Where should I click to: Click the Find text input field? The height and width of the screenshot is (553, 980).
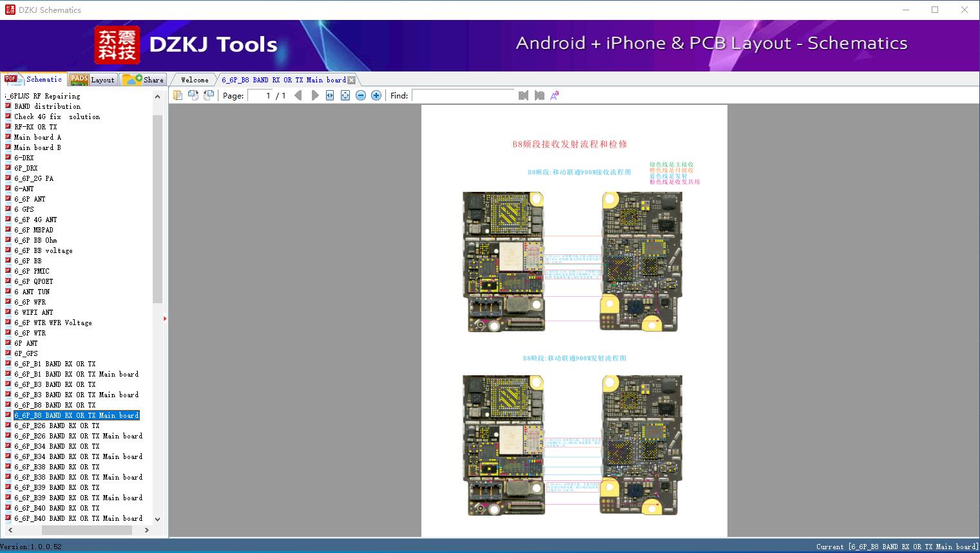pos(463,95)
